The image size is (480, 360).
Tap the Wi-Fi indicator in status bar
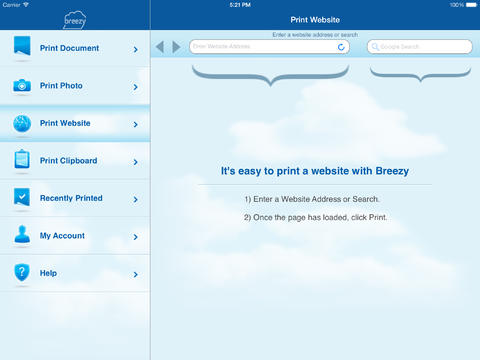26,5
